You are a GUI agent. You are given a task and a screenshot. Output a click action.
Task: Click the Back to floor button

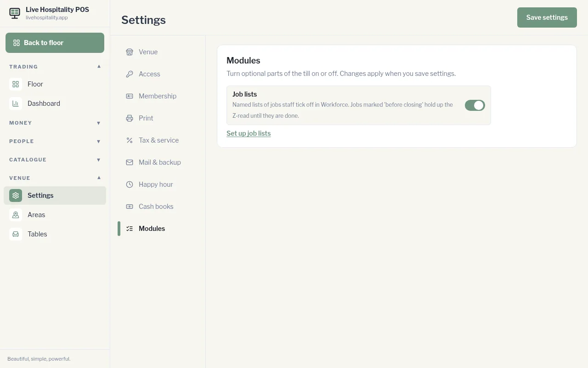(x=55, y=43)
